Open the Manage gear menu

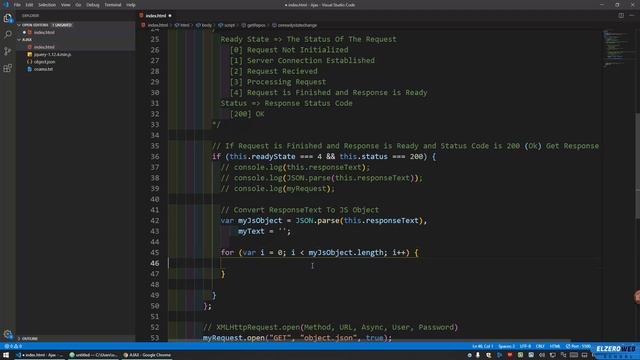coord(8,334)
